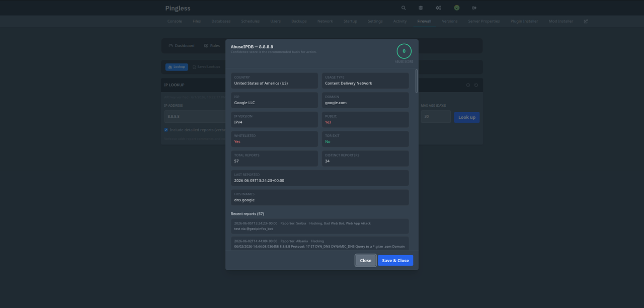
Task: Click the dialog's vertical scrollbar thumb
Action: tap(417, 81)
